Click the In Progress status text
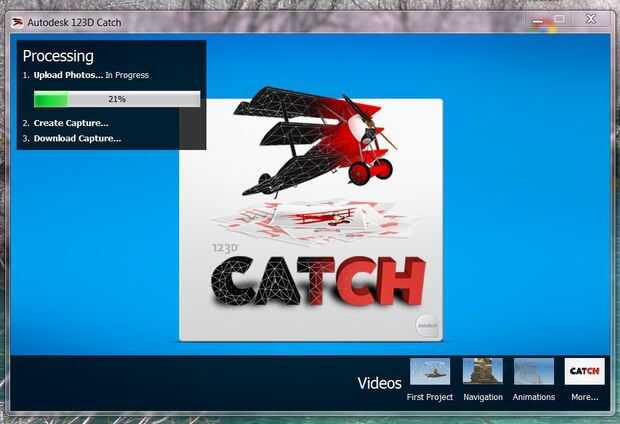Viewport: 620px width, 424px height. (x=127, y=75)
